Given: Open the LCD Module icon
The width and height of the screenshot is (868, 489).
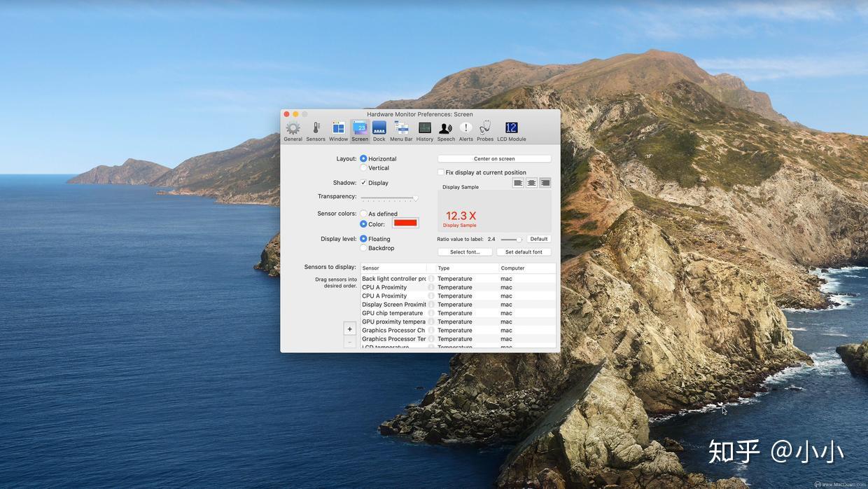Looking at the screenshot, I should coord(510,128).
